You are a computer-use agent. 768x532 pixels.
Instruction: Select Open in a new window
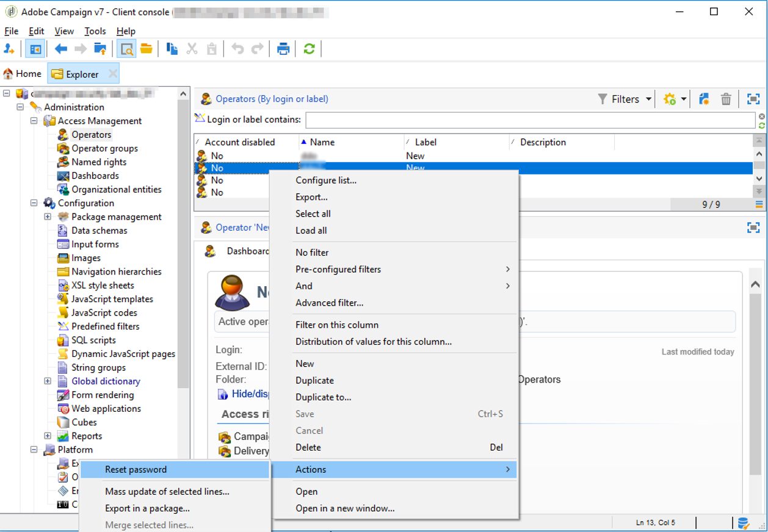click(394, 508)
